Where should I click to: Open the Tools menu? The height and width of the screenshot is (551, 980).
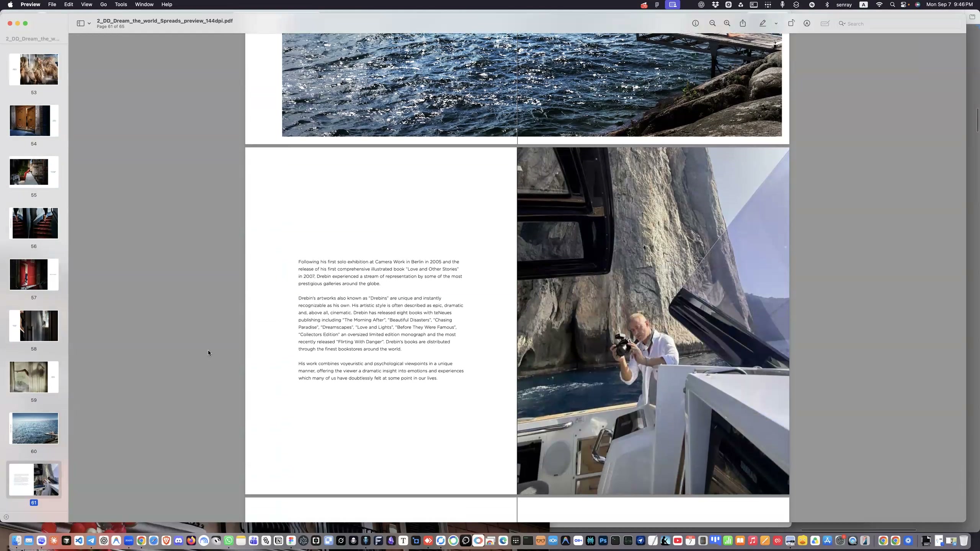coord(121,5)
